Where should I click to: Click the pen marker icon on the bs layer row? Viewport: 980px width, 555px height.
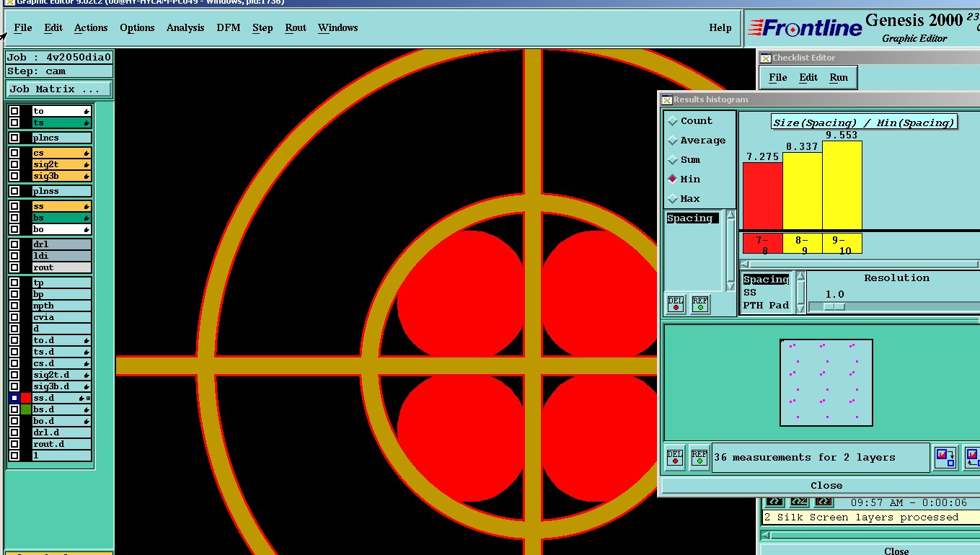tap(87, 218)
